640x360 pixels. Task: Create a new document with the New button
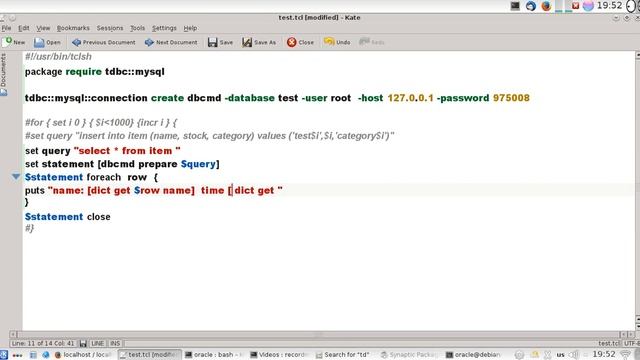14,42
